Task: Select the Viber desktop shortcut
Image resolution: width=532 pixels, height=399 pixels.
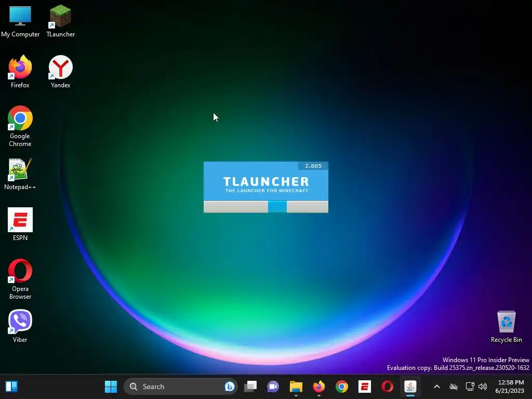Action: (20, 326)
